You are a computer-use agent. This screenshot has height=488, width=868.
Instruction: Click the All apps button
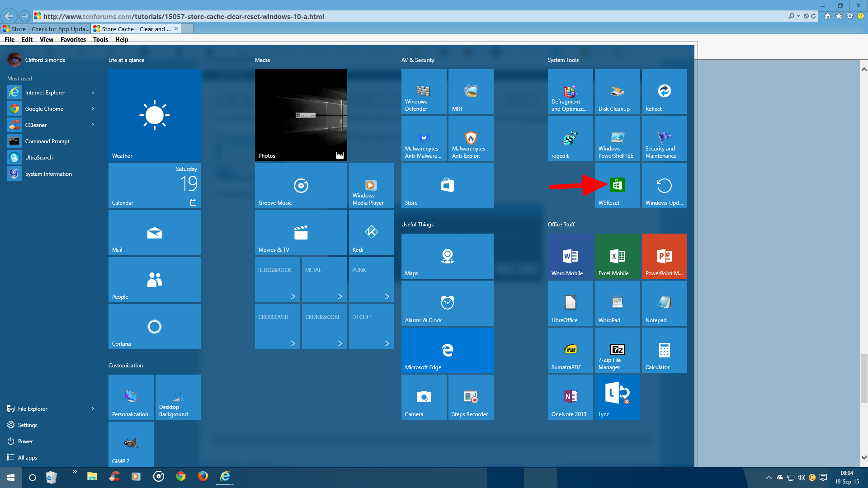(x=27, y=457)
